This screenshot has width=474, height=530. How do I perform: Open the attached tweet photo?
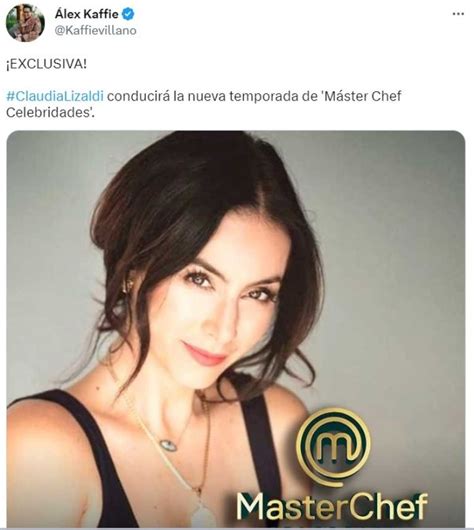tap(236, 329)
